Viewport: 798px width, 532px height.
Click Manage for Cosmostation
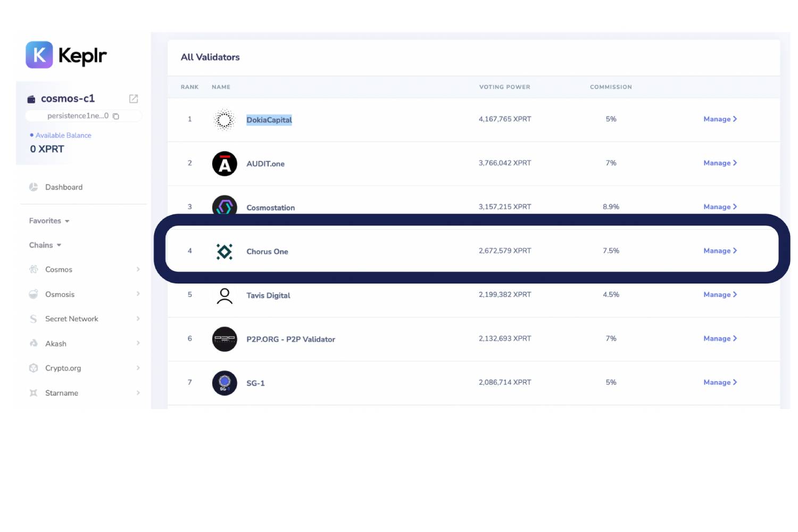point(720,207)
